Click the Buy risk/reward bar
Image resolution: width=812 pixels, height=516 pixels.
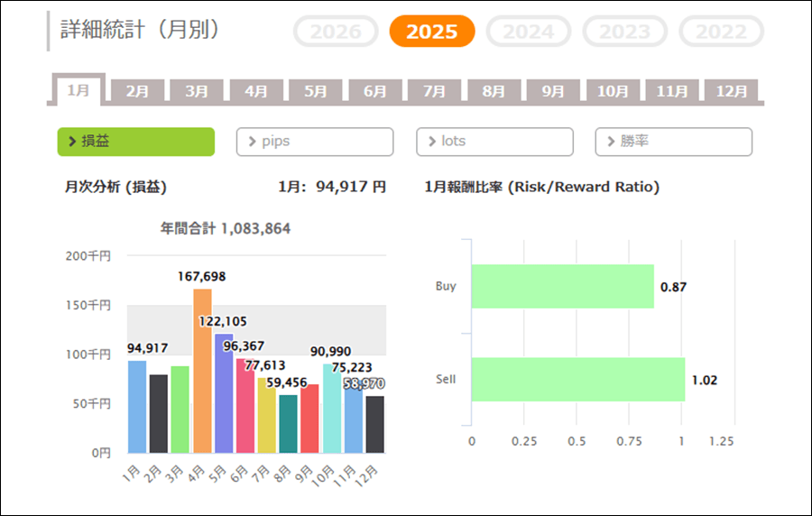click(562, 287)
